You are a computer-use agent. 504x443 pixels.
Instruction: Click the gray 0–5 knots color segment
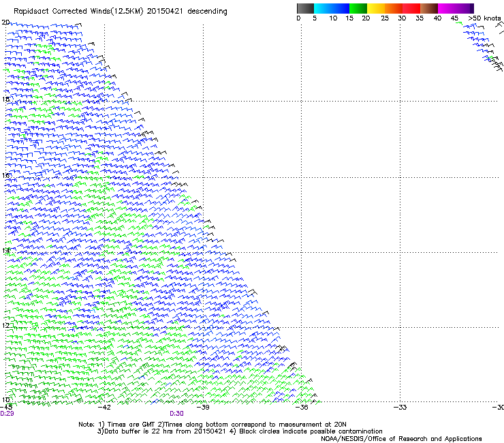[x=305, y=8]
